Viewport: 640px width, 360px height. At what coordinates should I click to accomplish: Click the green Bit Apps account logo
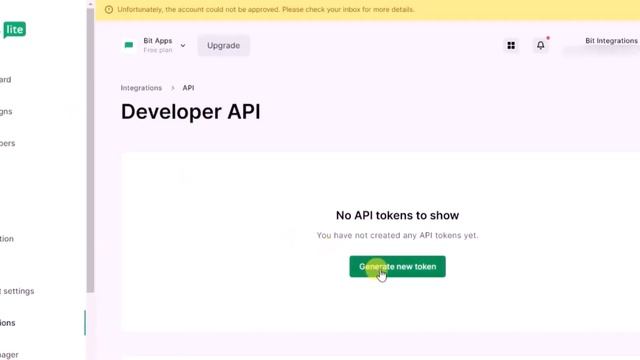(129, 45)
